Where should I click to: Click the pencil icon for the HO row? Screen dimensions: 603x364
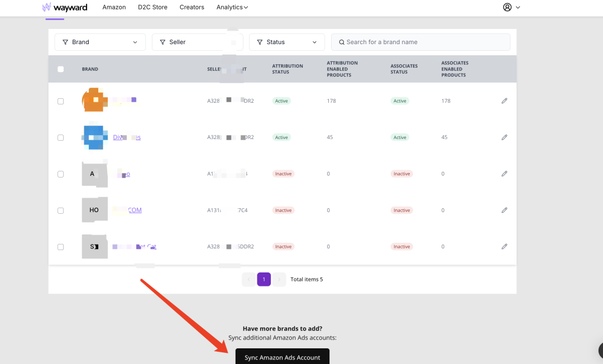pos(504,210)
